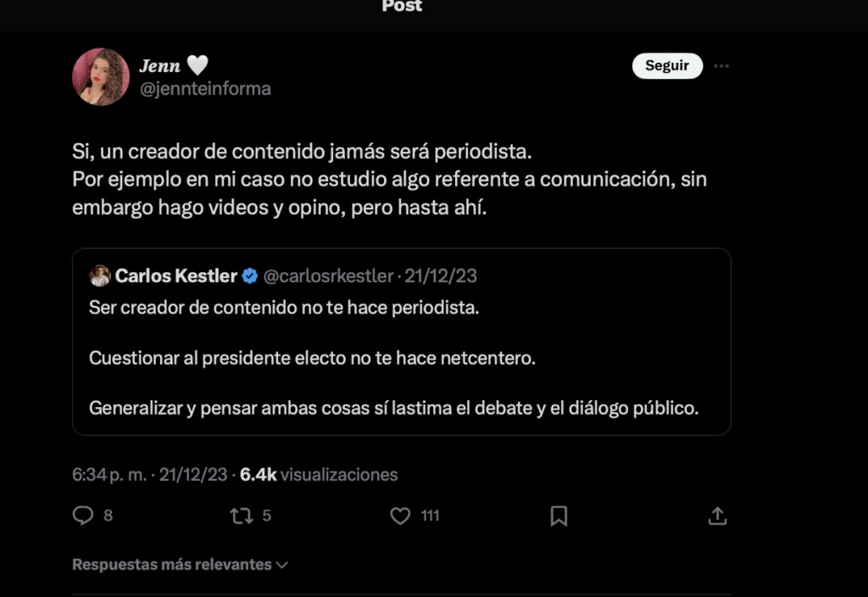The height and width of the screenshot is (597, 868).
Task: Bookmark this post
Action: (x=559, y=516)
